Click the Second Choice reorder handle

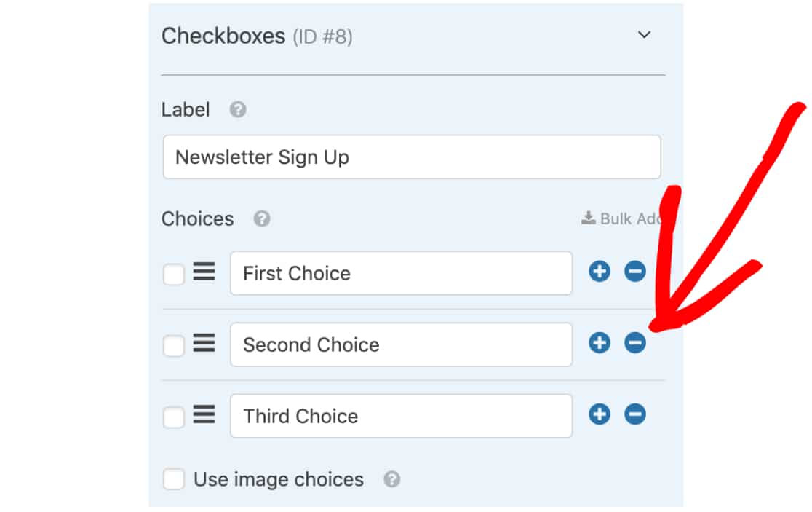(x=204, y=343)
